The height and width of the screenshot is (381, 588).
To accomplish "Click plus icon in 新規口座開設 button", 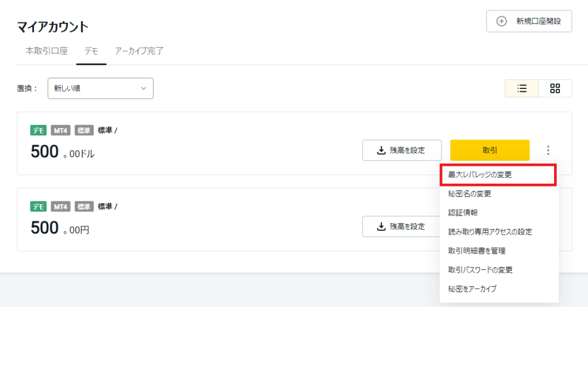I will [501, 21].
